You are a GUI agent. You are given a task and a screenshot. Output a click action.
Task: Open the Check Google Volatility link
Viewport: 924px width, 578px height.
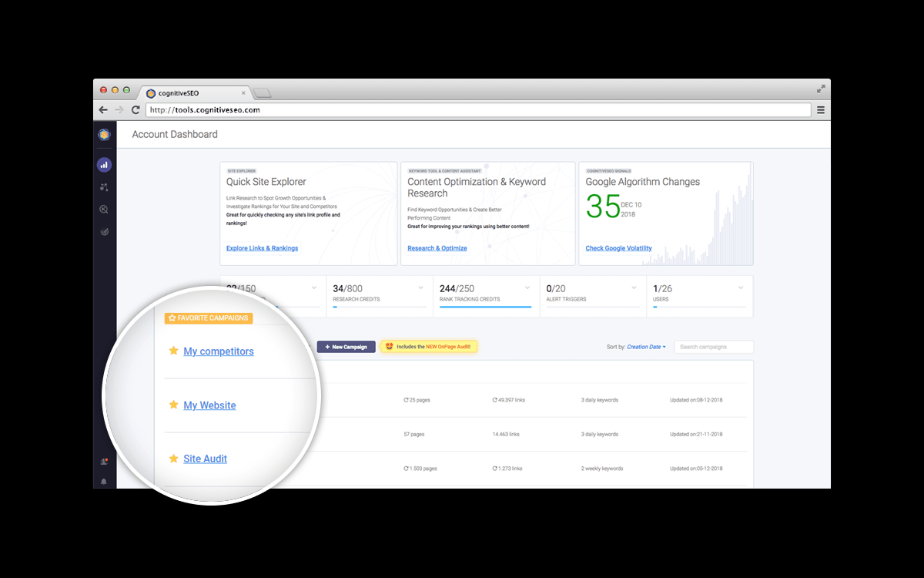pos(618,248)
